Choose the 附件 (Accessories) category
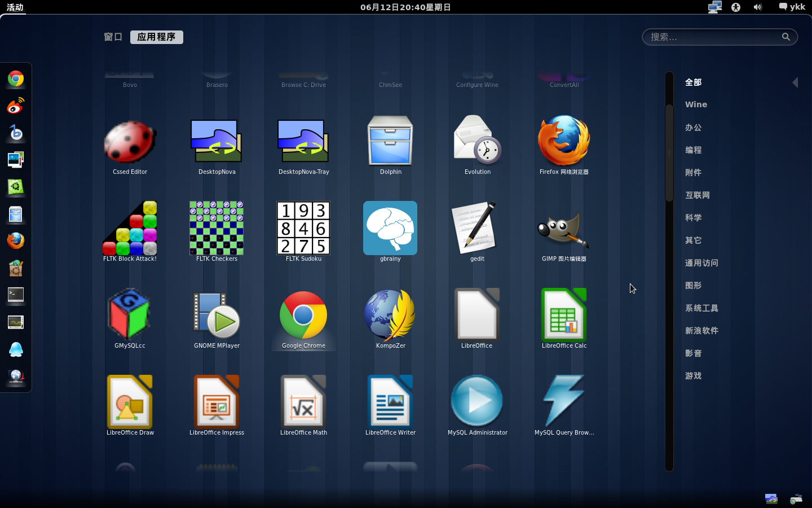This screenshot has width=812, height=508. point(694,173)
